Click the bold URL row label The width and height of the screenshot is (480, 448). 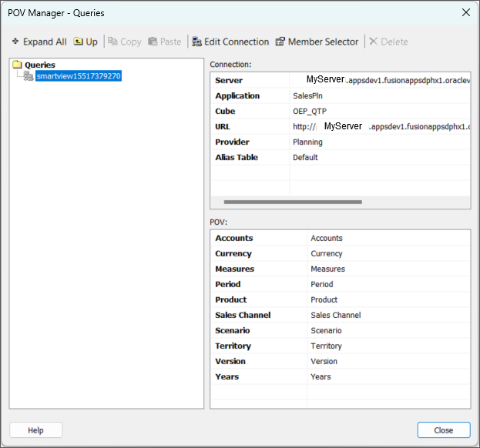[x=223, y=126]
